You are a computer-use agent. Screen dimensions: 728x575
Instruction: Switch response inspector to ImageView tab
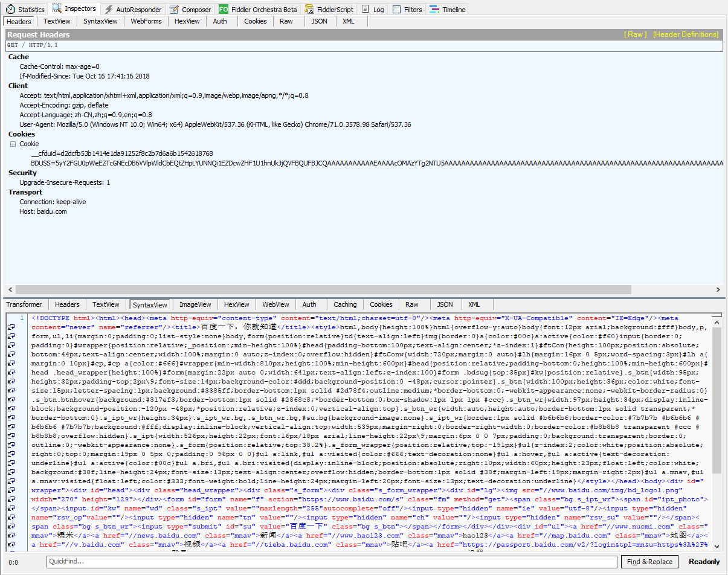tap(195, 304)
